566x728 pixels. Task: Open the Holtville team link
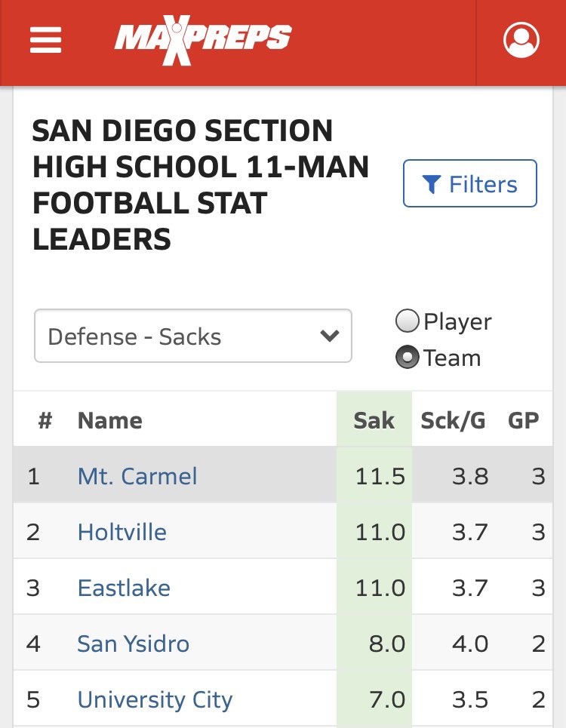tap(122, 532)
